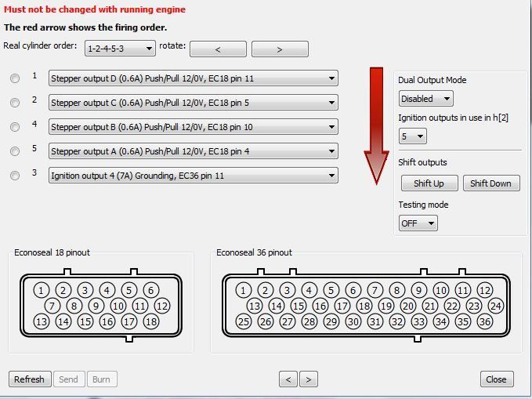Select radio button for cylinder 2

15,103
